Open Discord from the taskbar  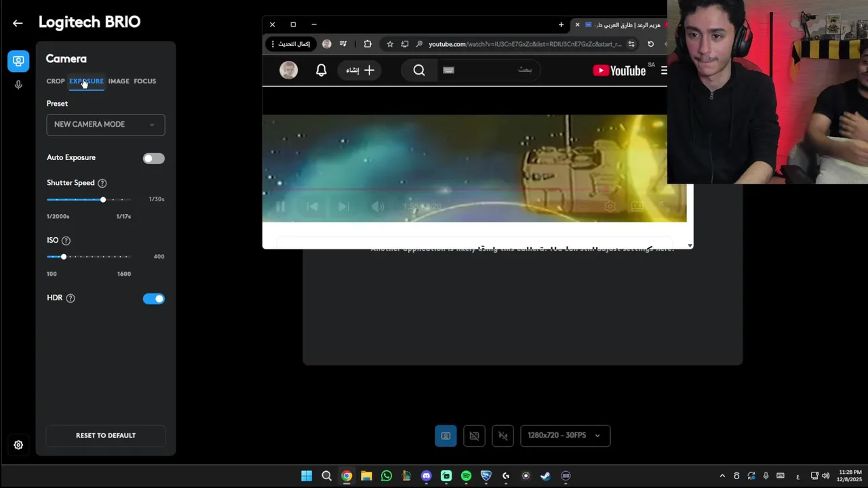[426, 476]
